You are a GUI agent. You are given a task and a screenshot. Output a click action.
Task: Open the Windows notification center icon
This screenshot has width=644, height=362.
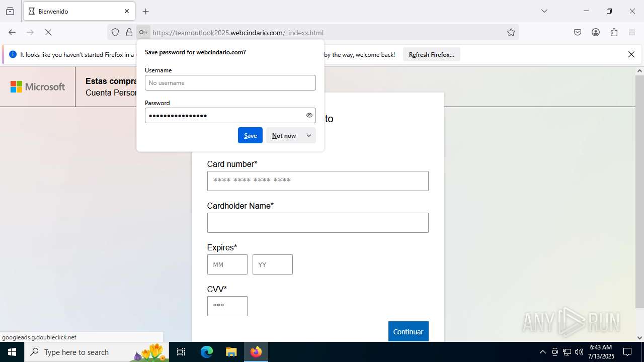tap(627, 352)
